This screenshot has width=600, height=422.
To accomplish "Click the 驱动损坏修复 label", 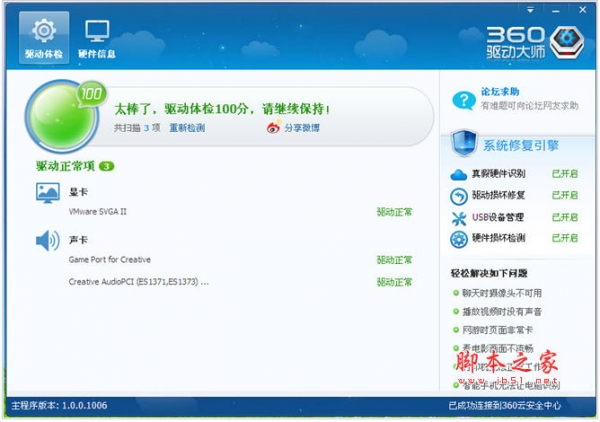I will tap(499, 195).
